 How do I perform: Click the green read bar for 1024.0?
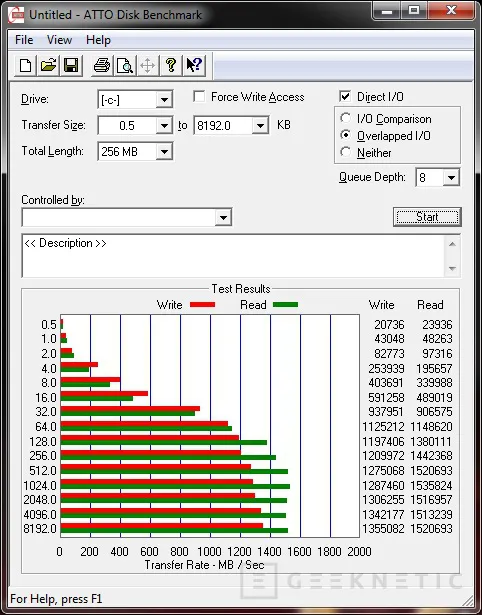click(175, 487)
